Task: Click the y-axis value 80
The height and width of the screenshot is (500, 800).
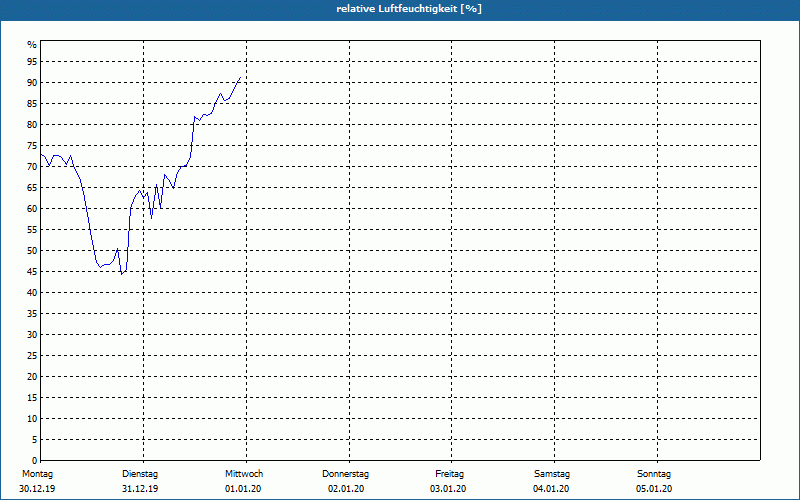Action: 32,124
